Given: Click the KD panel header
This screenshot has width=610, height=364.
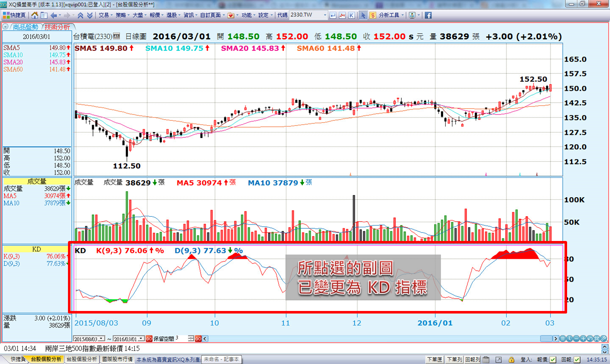Looking at the screenshot, I should [37, 249].
